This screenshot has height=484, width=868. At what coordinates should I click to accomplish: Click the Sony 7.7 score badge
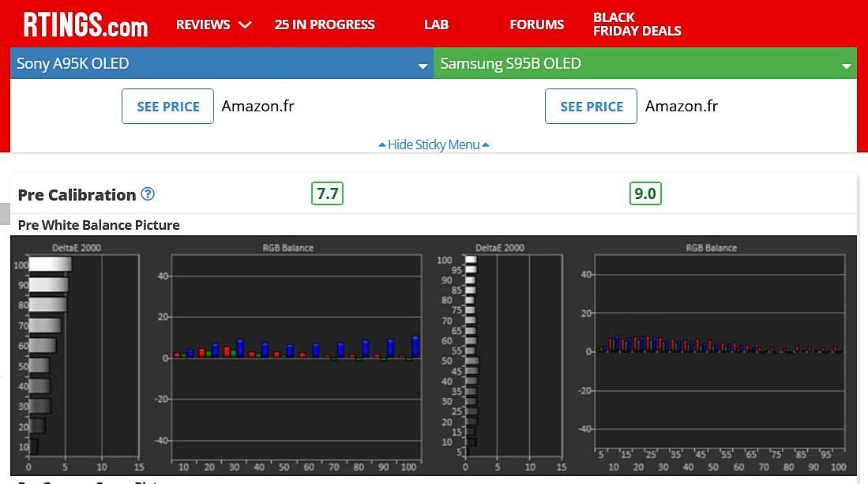327,193
